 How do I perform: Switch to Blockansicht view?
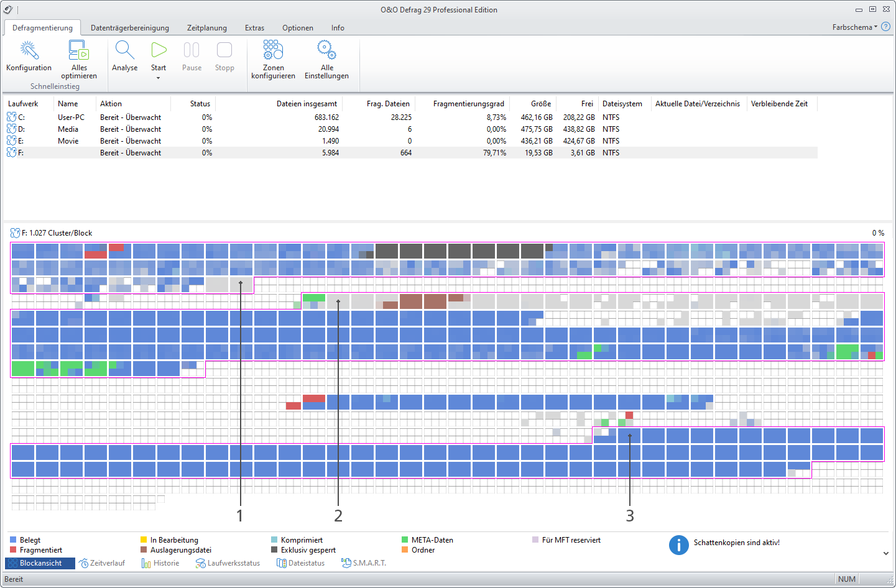point(40,563)
